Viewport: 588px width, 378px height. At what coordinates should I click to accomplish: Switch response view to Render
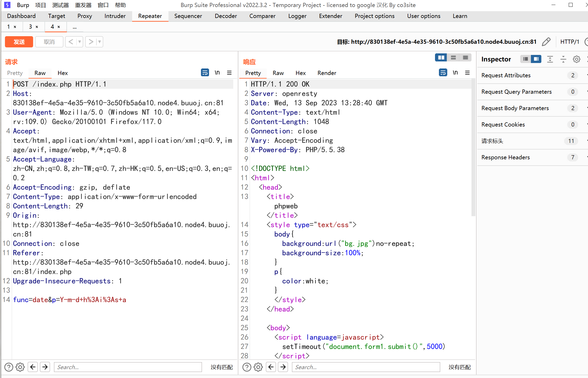(x=327, y=73)
